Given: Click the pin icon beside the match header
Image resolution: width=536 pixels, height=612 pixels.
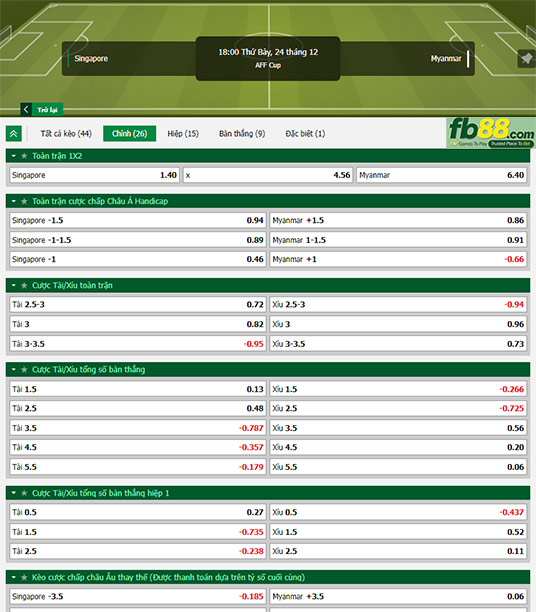Looking at the screenshot, I should click(x=526, y=59).
